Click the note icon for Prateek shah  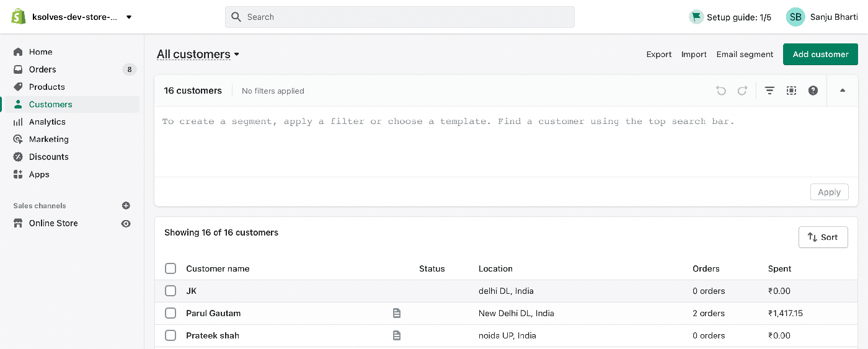pyautogui.click(x=397, y=335)
